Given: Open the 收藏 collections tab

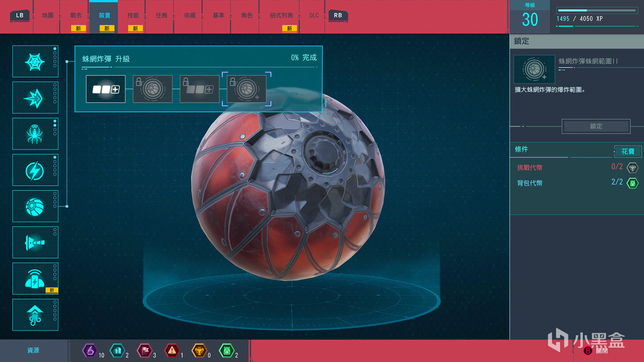Looking at the screenshot, I should [x=190, y=15].
